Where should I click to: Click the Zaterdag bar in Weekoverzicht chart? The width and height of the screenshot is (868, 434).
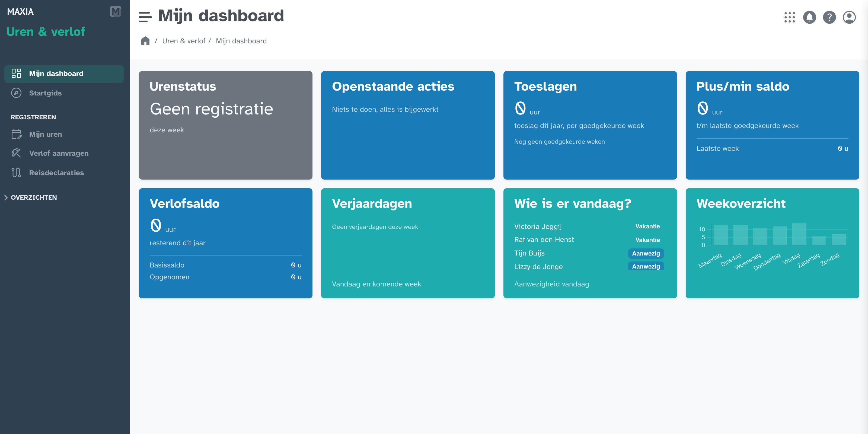click(818, 240)
